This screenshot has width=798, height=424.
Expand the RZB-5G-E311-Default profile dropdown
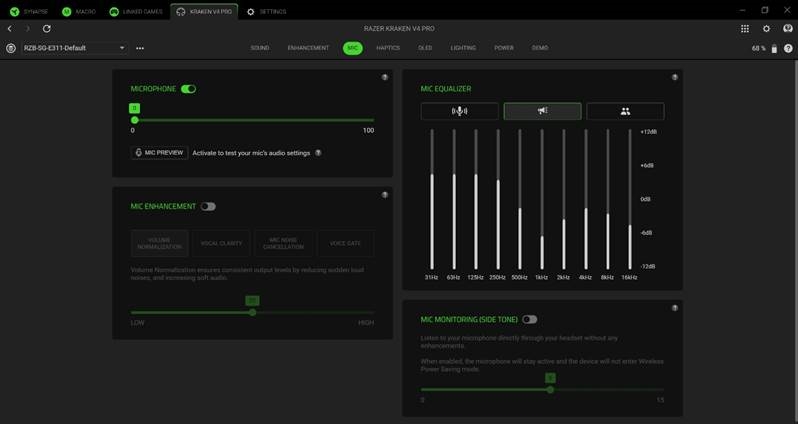[75, 48]
